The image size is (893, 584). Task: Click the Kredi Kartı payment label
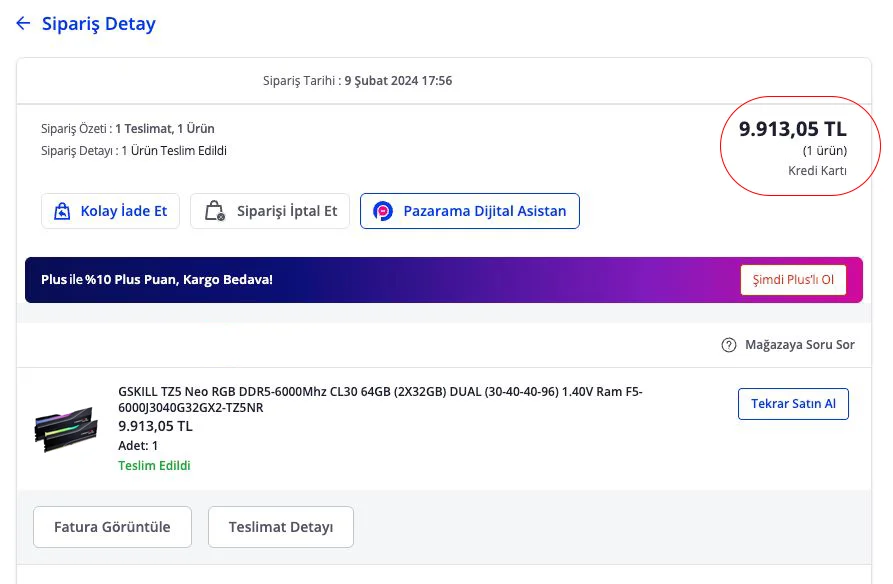point(817,171)
